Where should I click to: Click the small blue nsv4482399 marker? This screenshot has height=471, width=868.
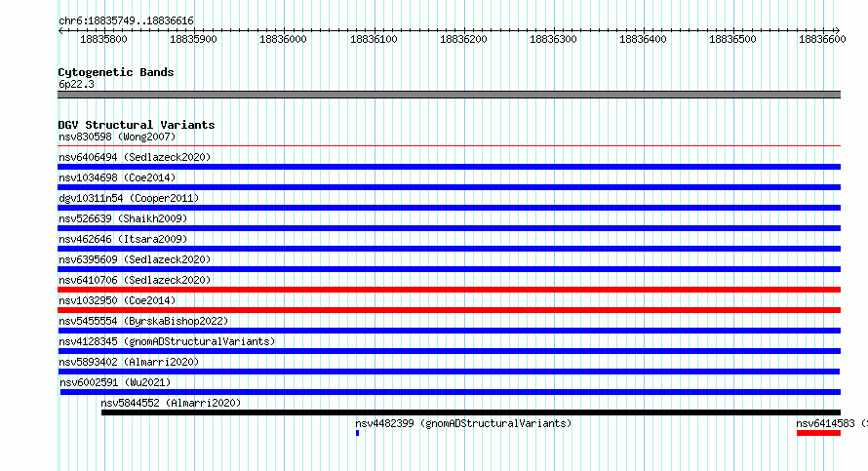point(357,433)
